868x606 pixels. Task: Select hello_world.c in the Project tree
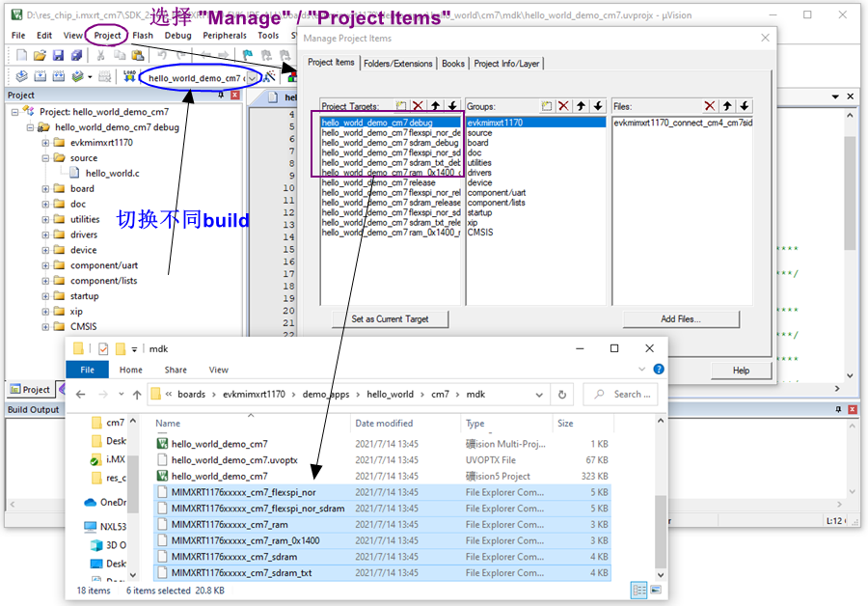(113, 174)
